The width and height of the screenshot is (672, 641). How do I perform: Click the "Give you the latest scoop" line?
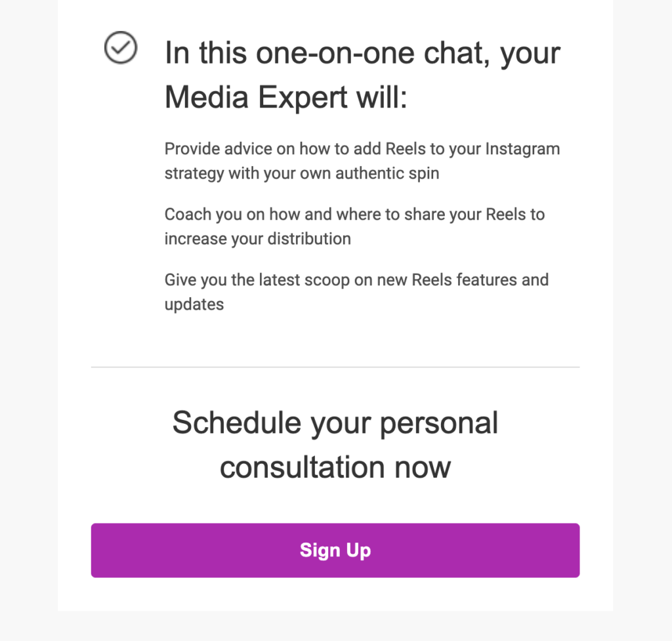point(356,280)
